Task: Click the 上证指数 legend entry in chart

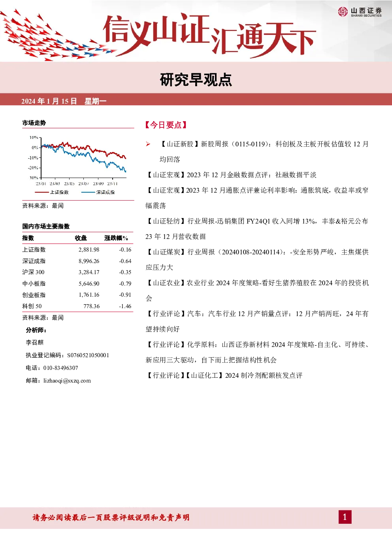Action: coord(52,192)
